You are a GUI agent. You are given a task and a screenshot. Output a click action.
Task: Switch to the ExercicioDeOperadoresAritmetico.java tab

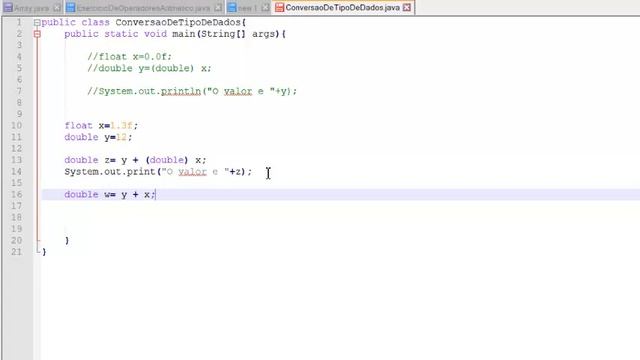coord(144,8)
